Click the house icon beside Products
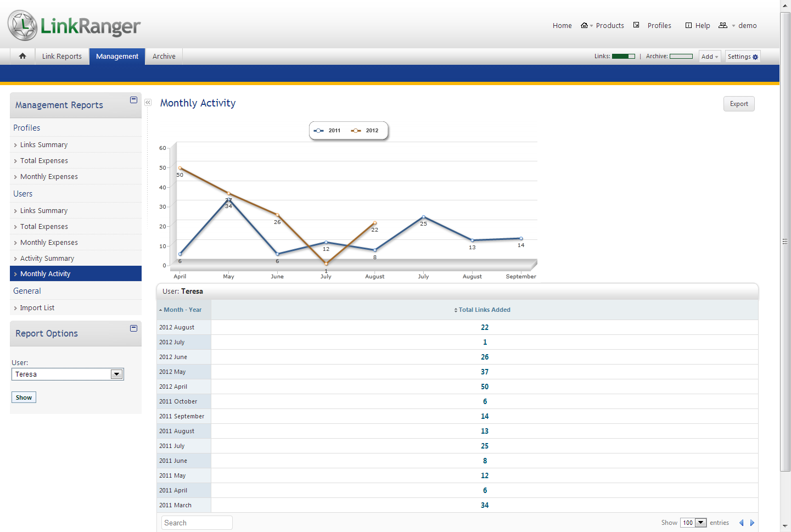Screen dimensions: 791x532 584,25
